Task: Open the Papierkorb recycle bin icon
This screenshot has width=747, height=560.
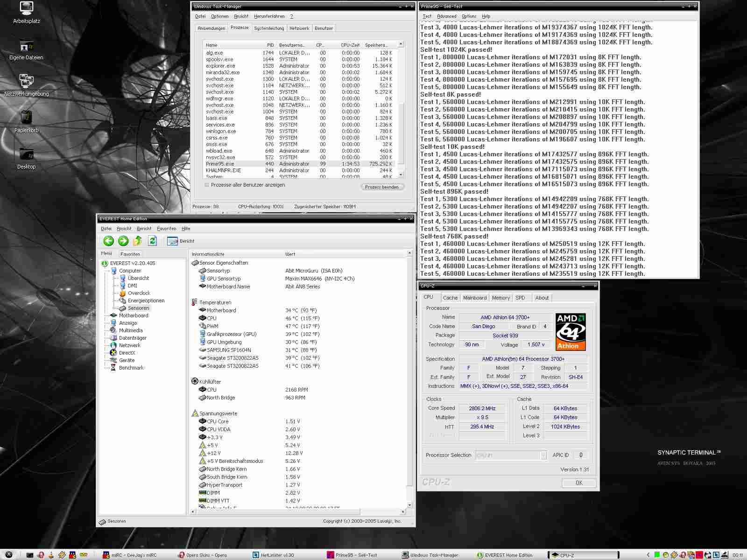Action: click(26, 122)
